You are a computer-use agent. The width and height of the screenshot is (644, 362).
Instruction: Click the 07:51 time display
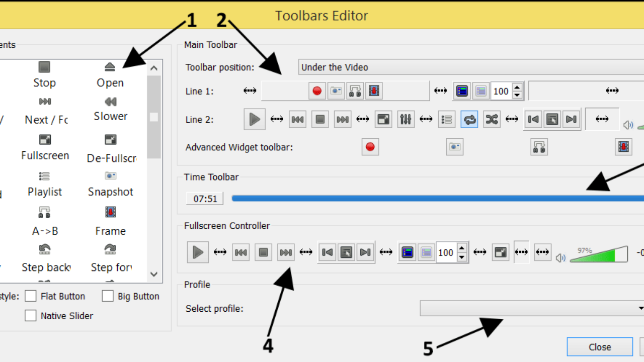click(204, 198)
